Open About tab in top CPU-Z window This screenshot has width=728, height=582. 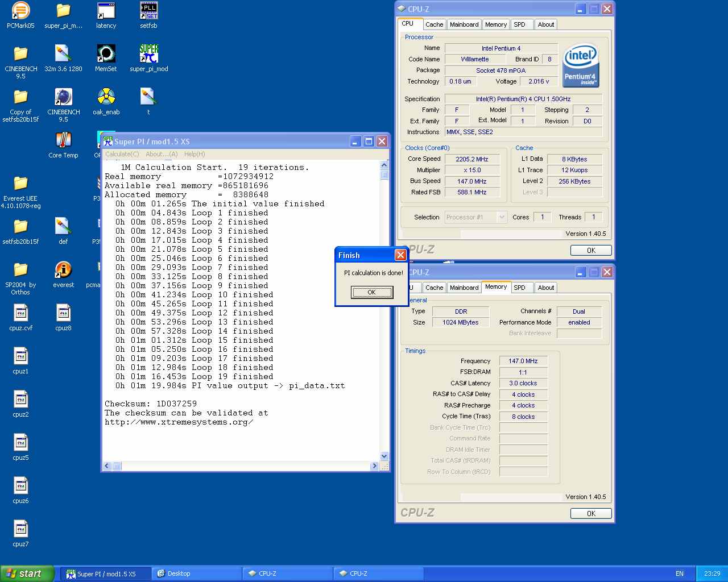546,24
